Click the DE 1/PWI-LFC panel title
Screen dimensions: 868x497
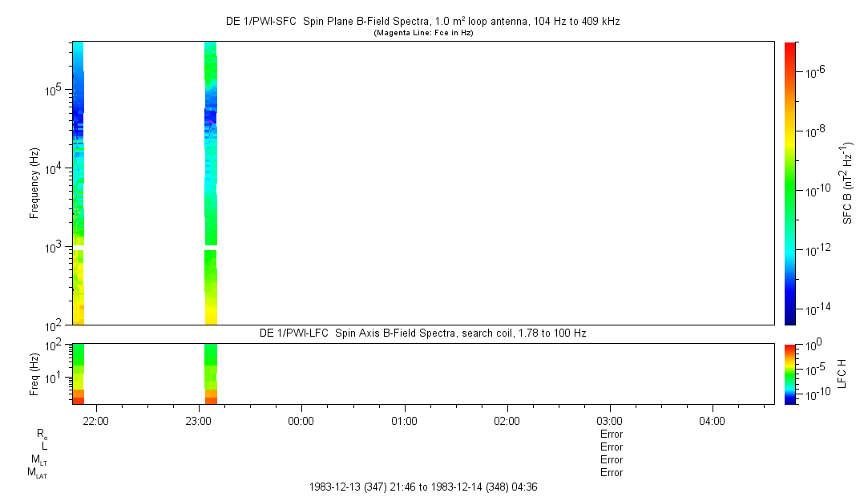tap(422, 333)
